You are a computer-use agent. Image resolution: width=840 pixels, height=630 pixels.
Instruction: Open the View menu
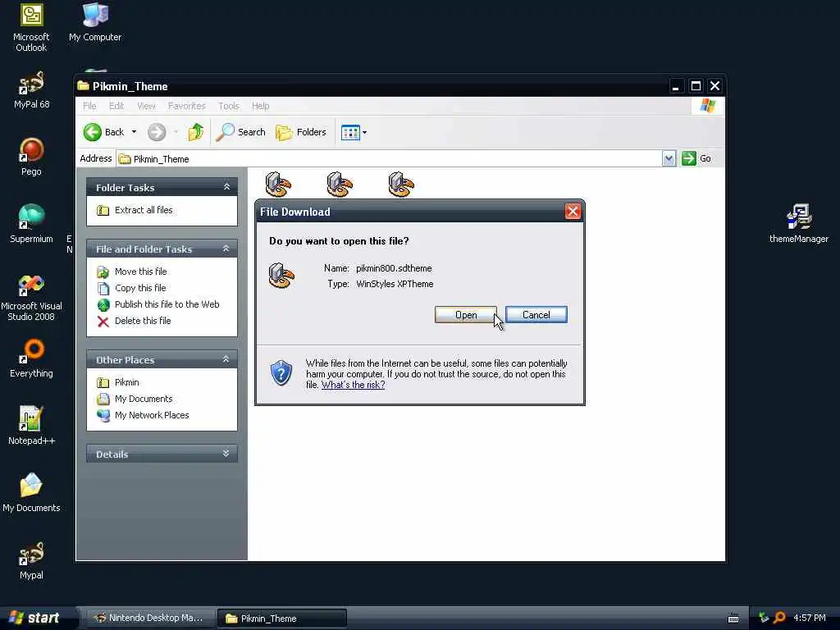[x=146, y=106]
